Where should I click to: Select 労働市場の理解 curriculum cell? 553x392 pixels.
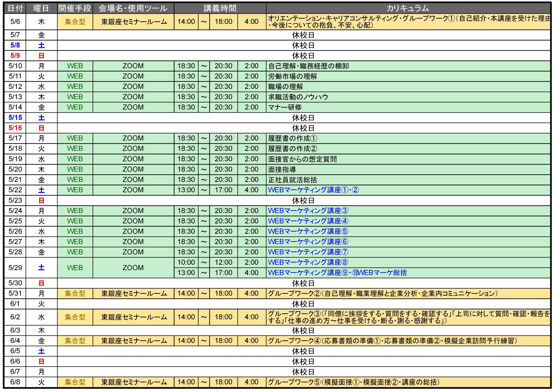[x=408, y=76]
